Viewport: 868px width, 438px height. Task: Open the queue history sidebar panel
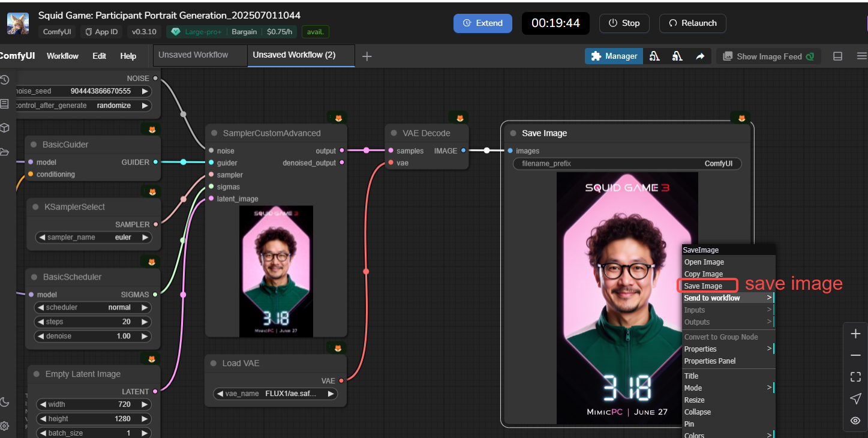pos(4,80)
